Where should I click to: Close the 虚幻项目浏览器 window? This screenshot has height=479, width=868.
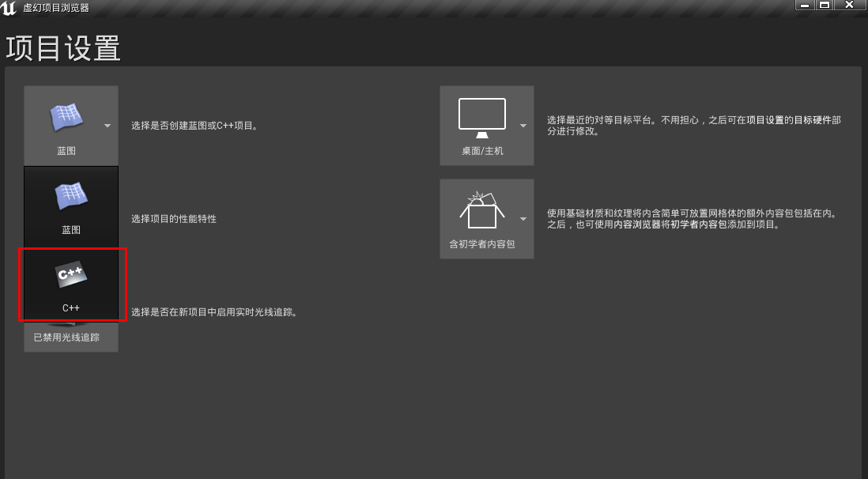[x=849, y=5]
